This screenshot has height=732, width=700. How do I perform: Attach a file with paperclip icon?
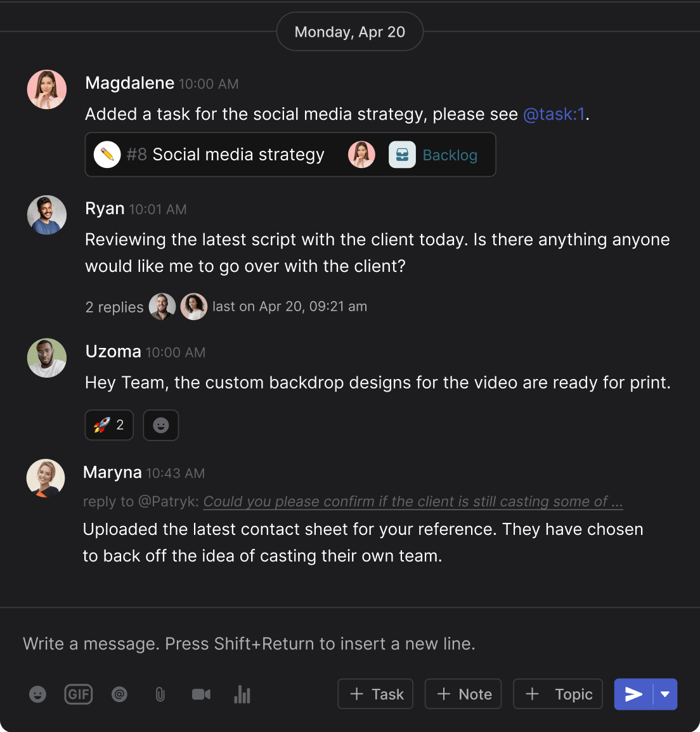(160, 695)
